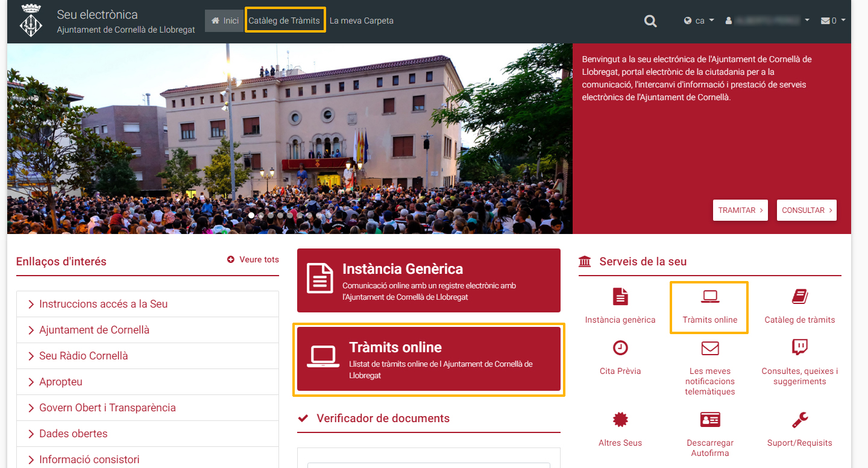
Task: Open Les meves notificacions telemàtiques envelope icon
Action: click(710, 348)
